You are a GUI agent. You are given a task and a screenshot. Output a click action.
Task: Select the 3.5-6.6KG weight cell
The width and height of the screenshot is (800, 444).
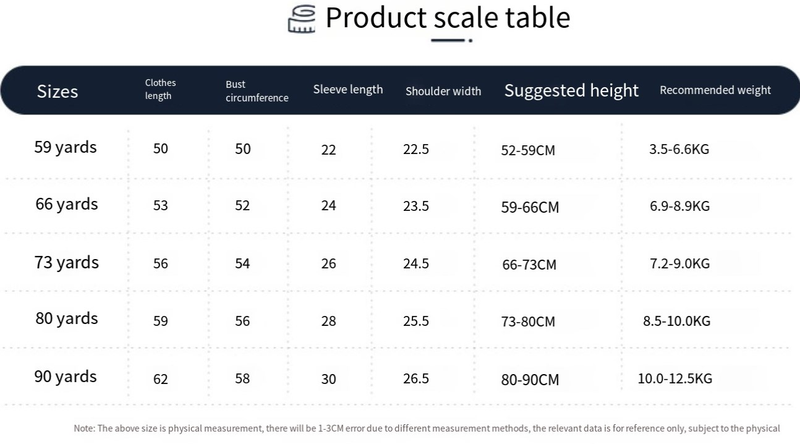pyautogui.click(x=679, y=149)
